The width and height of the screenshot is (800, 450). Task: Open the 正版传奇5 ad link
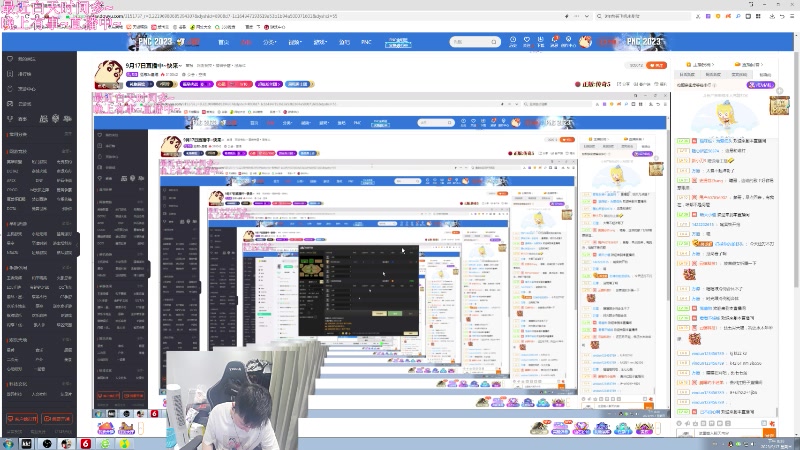click(592, 84)
